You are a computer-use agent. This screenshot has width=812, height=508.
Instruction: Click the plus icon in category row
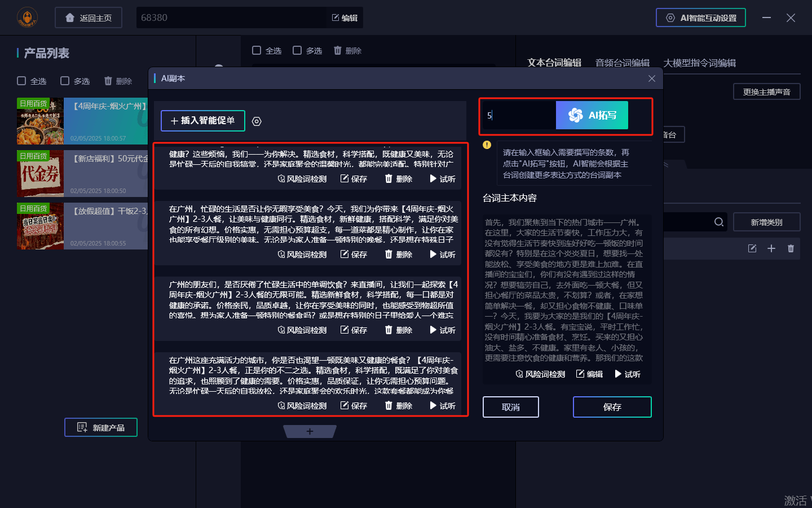(x=771, y=248)
